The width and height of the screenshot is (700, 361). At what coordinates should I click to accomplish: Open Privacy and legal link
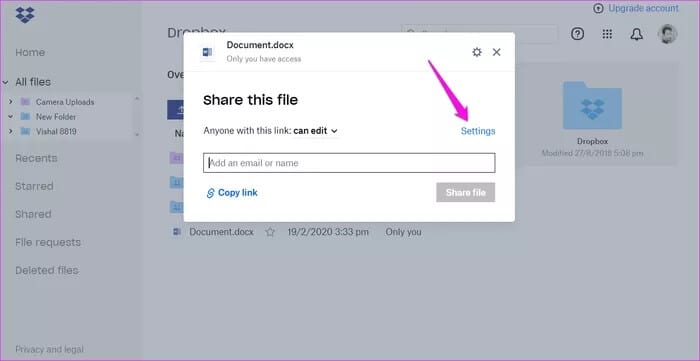[x=50, y=349]
